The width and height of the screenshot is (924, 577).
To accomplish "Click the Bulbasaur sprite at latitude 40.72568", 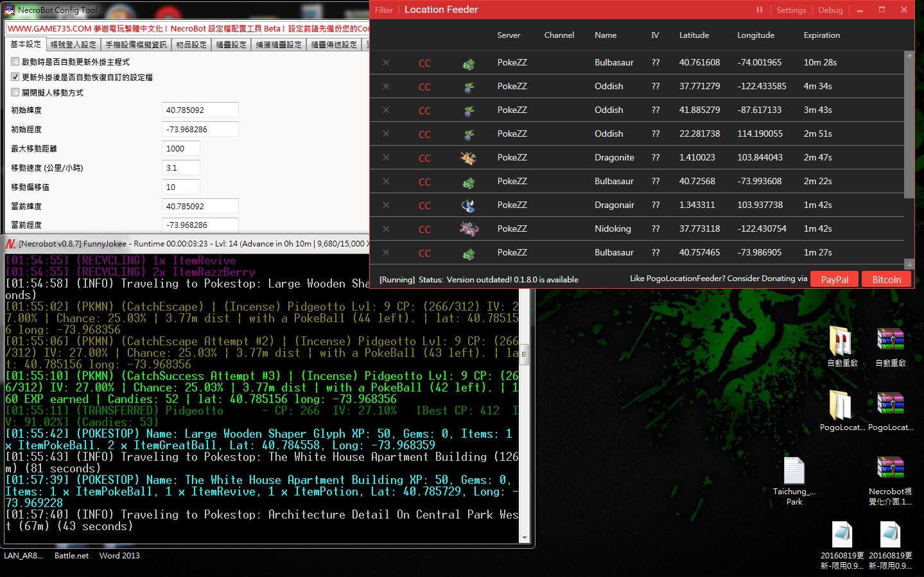I will [x=469, y=182].
